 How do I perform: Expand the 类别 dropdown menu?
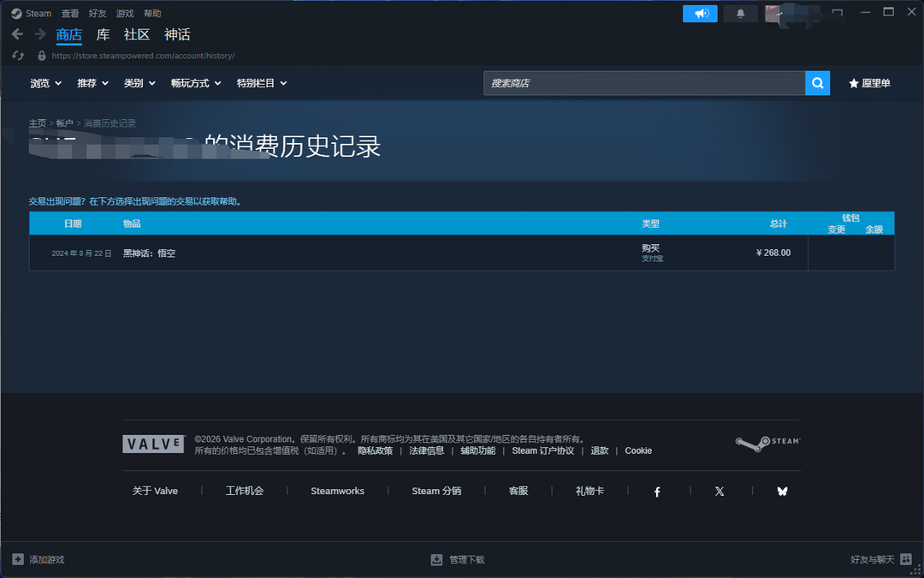(x=139, y=83)
